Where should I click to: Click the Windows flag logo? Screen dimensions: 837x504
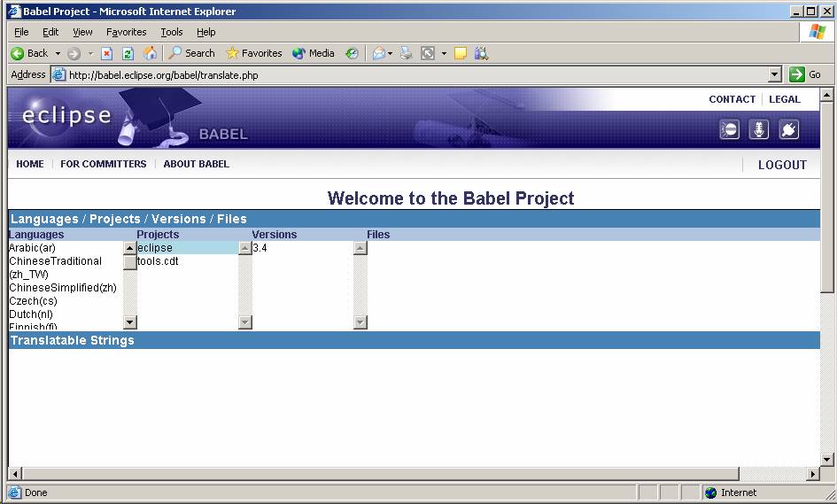(817, 32)
